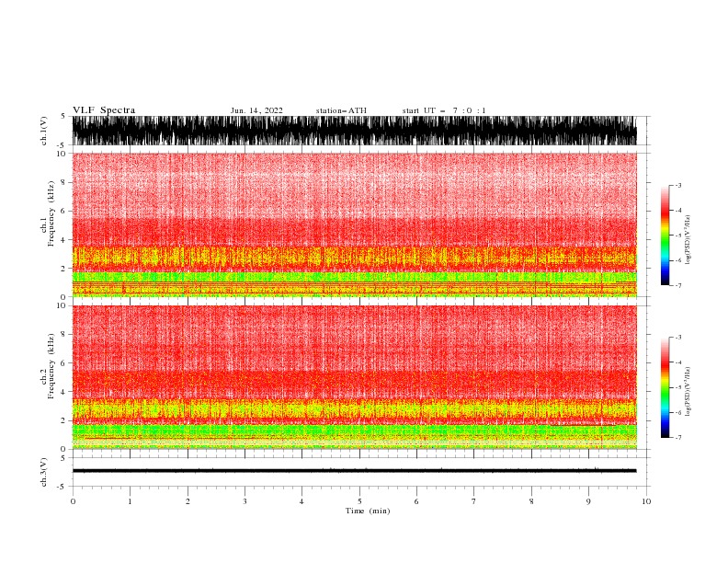Click time axis tick label '3'
This screenshot has width=728, height=563.
[245, 501]
